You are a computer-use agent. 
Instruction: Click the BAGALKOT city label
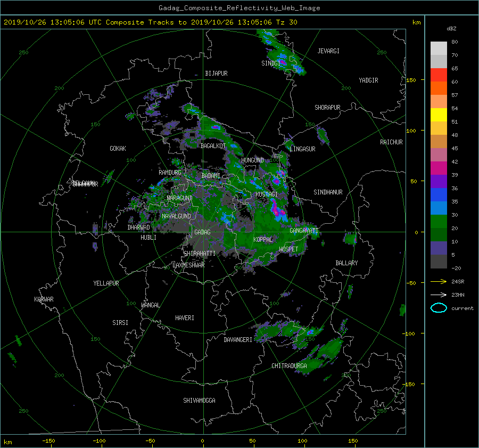(213, 146)
